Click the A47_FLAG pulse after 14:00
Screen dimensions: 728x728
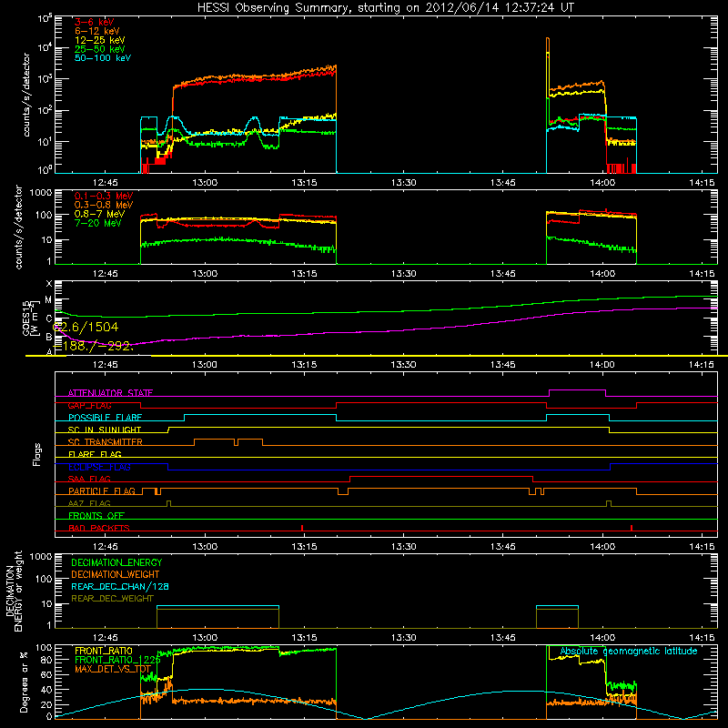[x=609, y=504]
